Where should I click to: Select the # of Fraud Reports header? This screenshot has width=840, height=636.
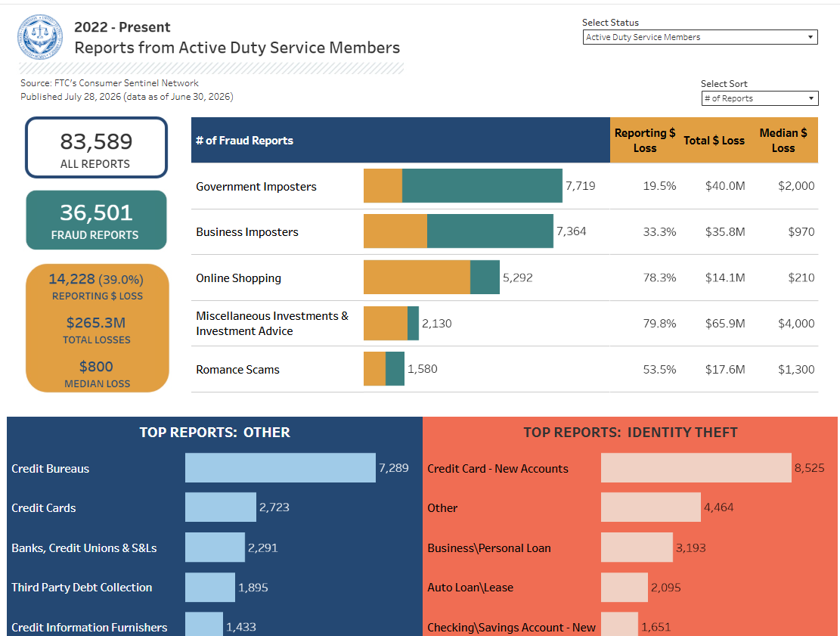[400, 141]
